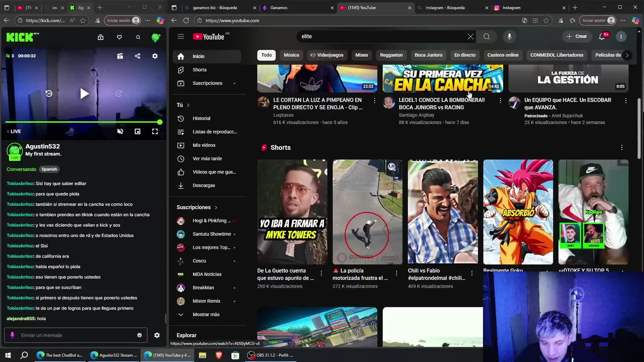Open the Crear menu button
The width and height of the screenshot is (644, 362).
pos(577,36)
